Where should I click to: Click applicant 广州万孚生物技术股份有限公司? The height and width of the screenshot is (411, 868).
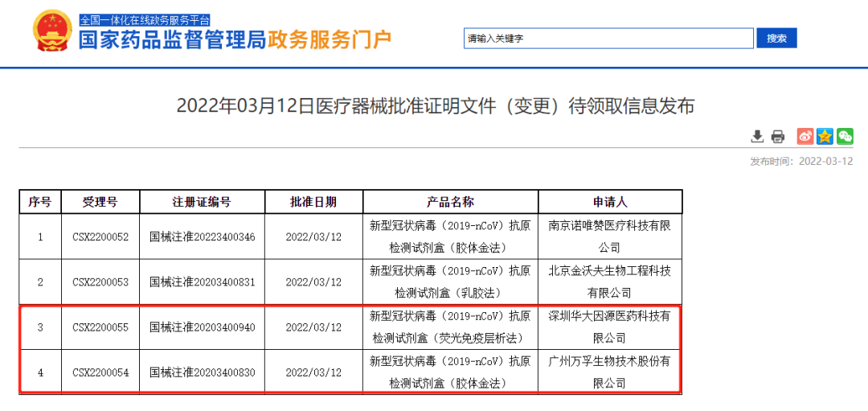609,372
